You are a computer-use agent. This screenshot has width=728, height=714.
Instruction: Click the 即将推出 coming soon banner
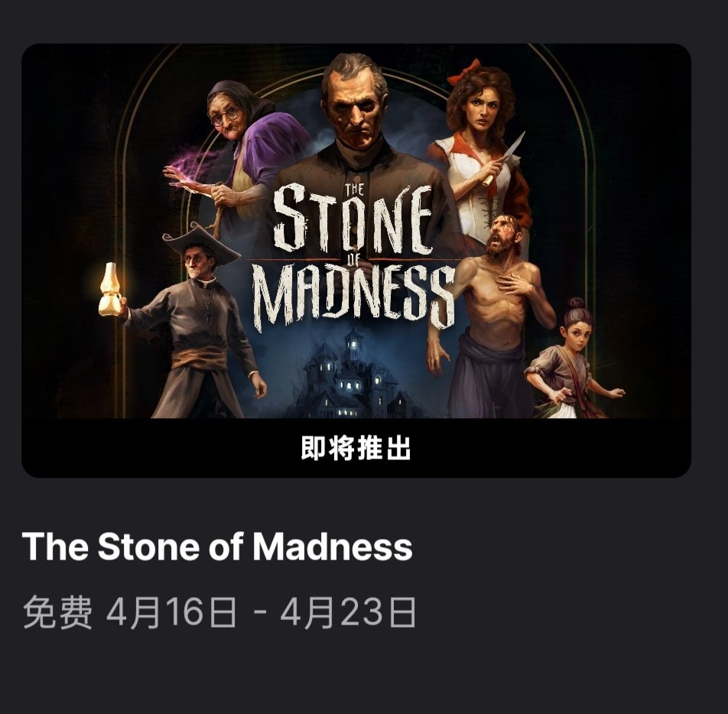pos(356,448)
